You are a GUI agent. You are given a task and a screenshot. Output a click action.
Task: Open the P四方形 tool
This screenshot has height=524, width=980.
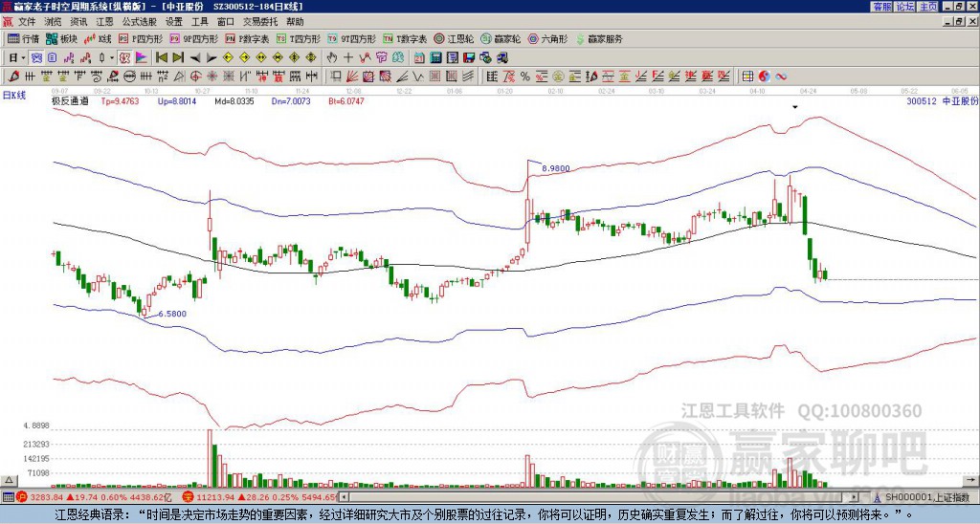point(140,38)
